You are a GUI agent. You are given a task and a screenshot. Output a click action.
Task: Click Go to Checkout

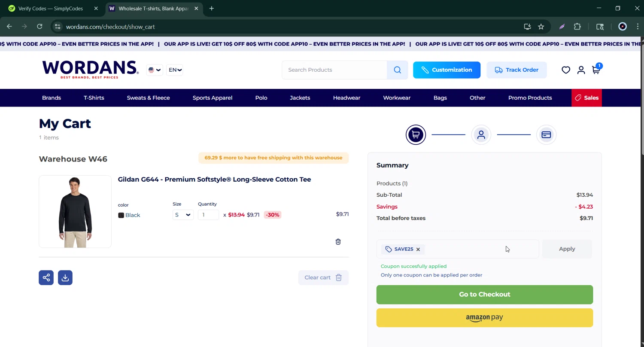pos(485,295)
